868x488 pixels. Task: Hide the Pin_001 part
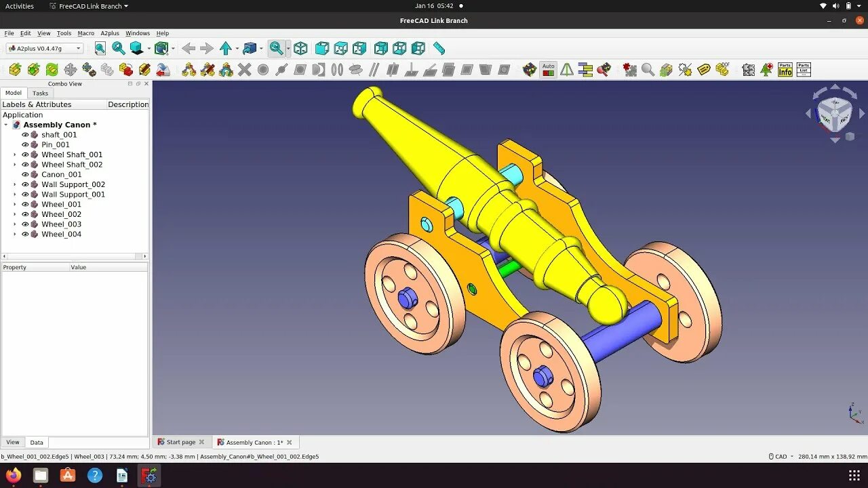pyautogui.click(x=25, y=144)
